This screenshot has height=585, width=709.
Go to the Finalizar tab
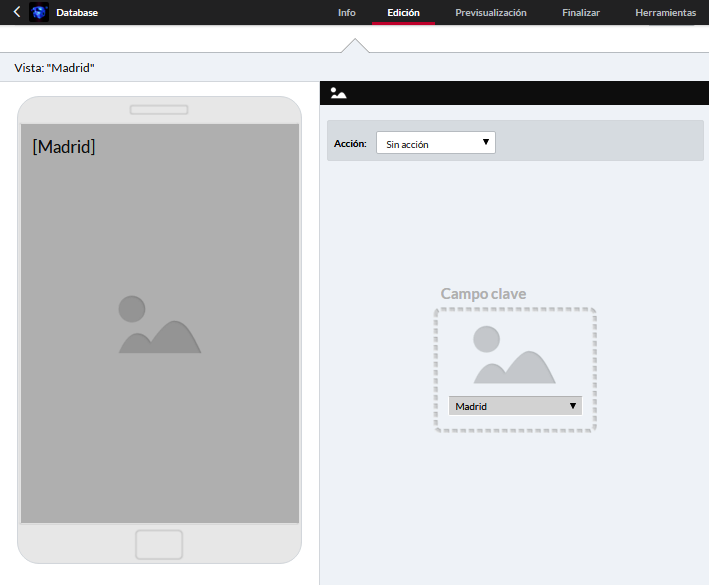[581, 13]
